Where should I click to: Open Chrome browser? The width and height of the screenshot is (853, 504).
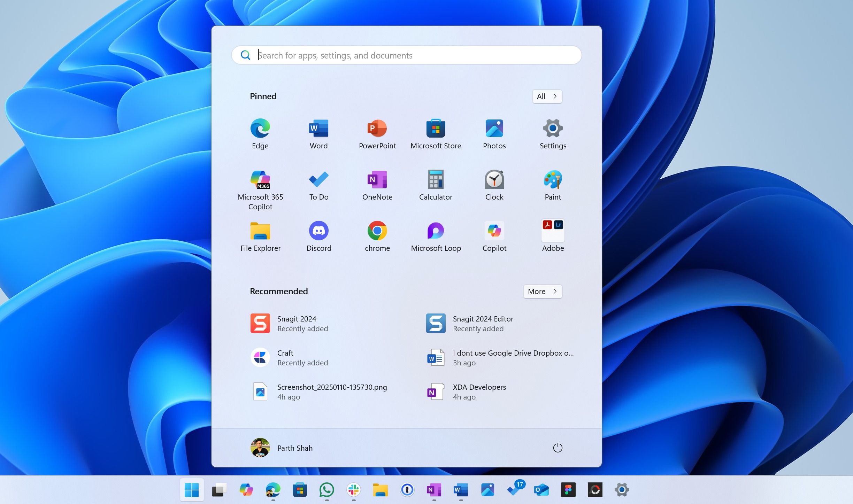point(378,230)
